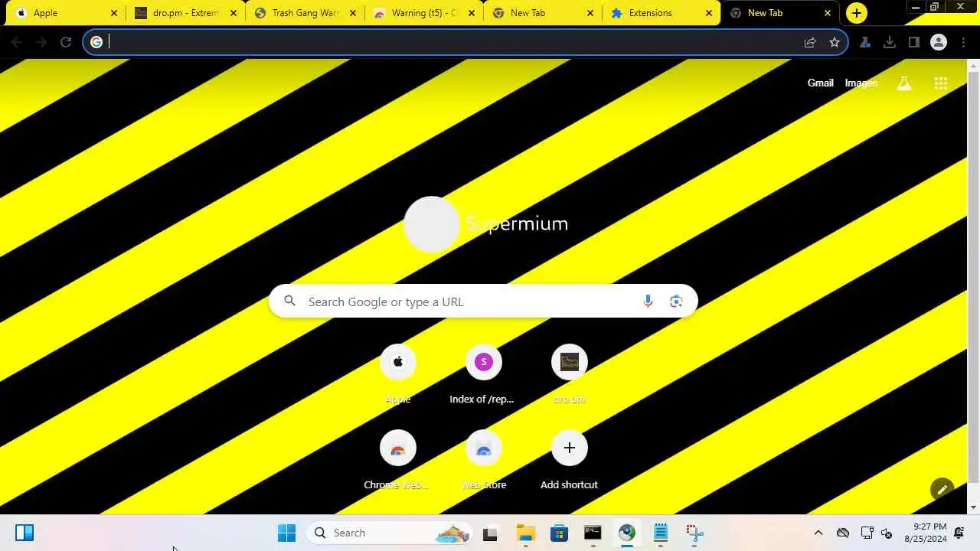Image resolution: width=980 pixels, height=551 pixels.
Task: Open the Google apps grid
Action: 941,83
